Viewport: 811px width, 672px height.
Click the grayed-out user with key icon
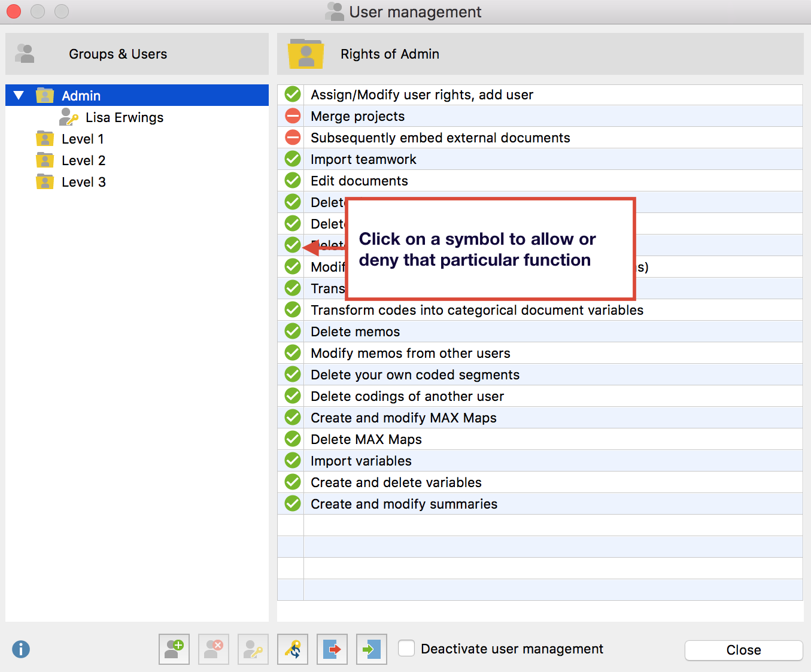(x=253, y=649)
